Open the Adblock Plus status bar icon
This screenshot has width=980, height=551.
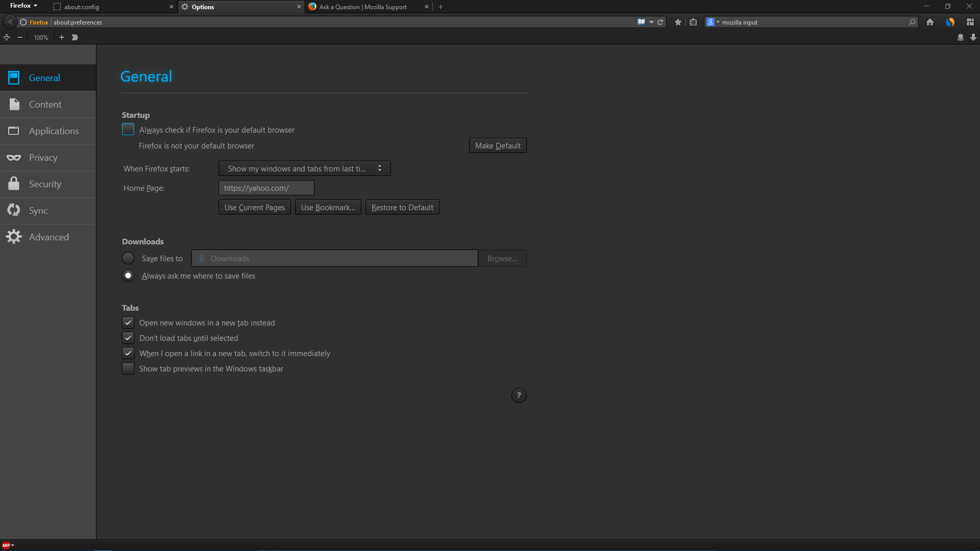6,545
